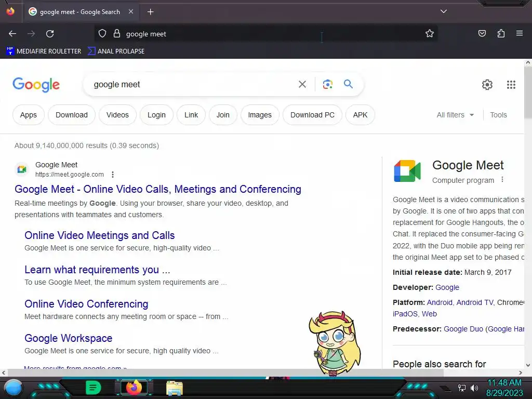The width and height of the screenshot is (532, 399).
Task: Open the green notes app on taskbar
Action: (x=94, y=388)
